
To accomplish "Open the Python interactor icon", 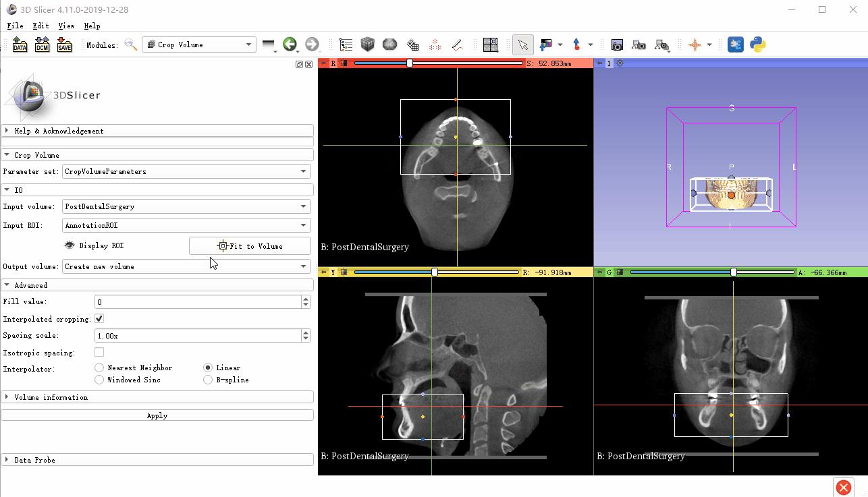I will (758, 45).
